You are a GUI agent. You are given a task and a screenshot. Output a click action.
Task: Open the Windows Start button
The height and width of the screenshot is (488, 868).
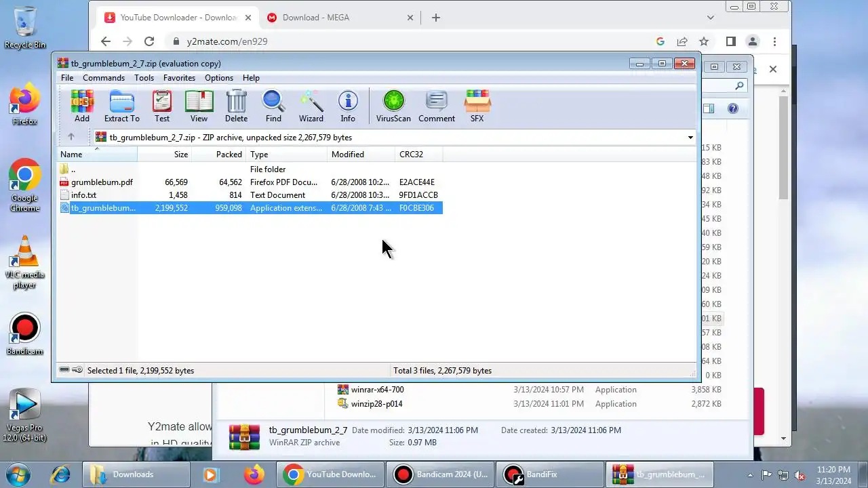(18, 474)
